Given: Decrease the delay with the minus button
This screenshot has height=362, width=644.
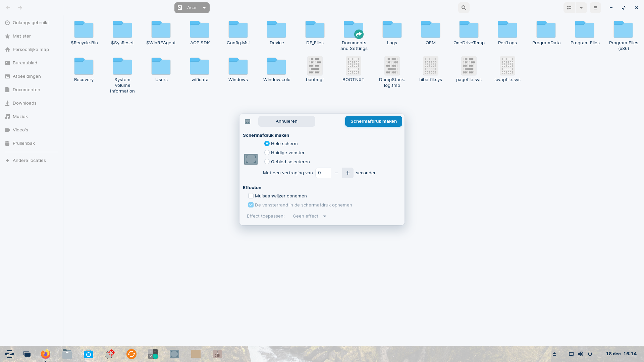Looking at the screenshot, I should (x=336, y=173).
